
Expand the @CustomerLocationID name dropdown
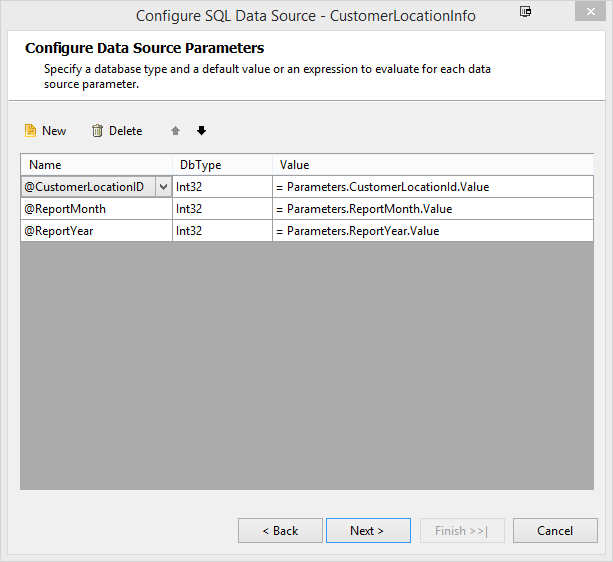[163, 187]
